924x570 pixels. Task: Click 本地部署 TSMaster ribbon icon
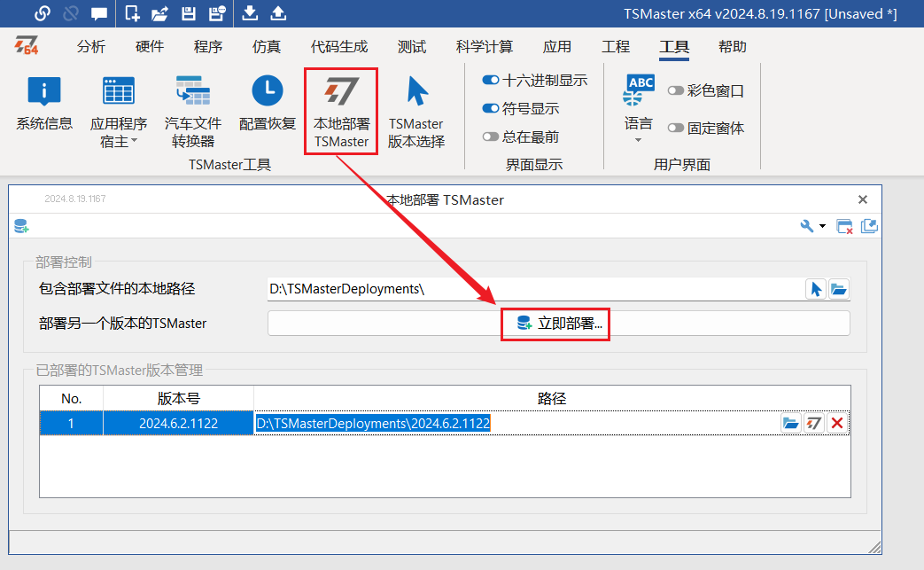(x=341, y=112)
